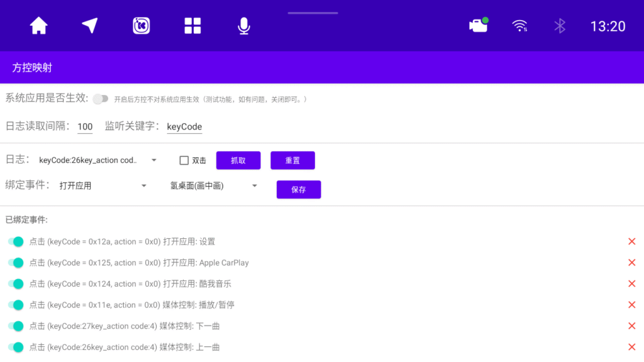The height and width of the screenshot is (362, 644).
Task: Remove the 播放/暂停 binding
Action: pos(631,305)
